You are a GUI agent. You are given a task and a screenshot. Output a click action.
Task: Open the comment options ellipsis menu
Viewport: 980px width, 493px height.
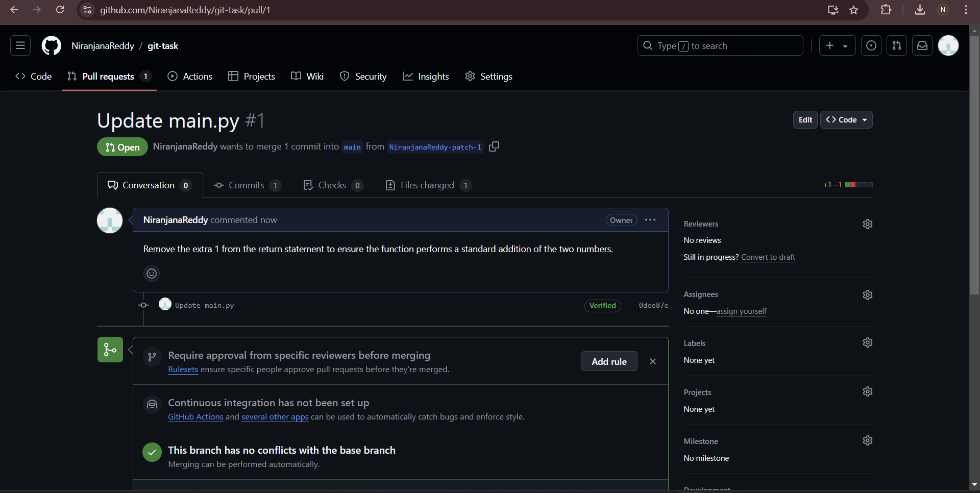click(650, 220)
